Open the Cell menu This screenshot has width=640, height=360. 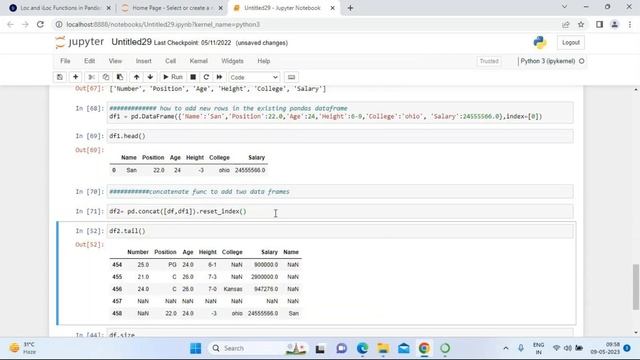coord(170,61)
